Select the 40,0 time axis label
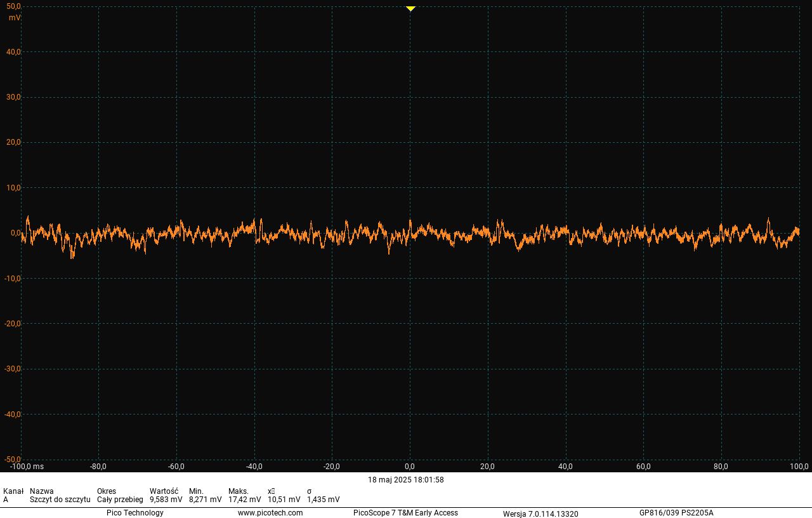The width and height of the screenshot is (812, 518). pos(566,467)
